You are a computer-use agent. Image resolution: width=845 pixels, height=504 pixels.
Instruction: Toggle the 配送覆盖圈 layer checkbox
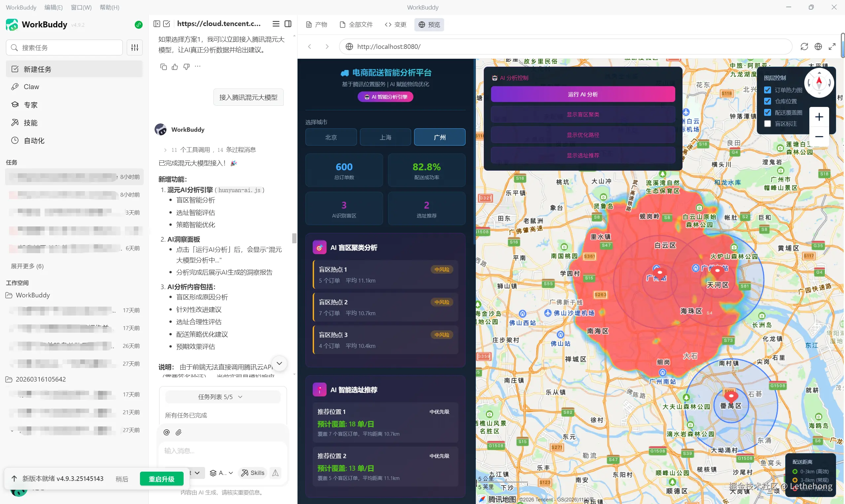pos(767,113)
